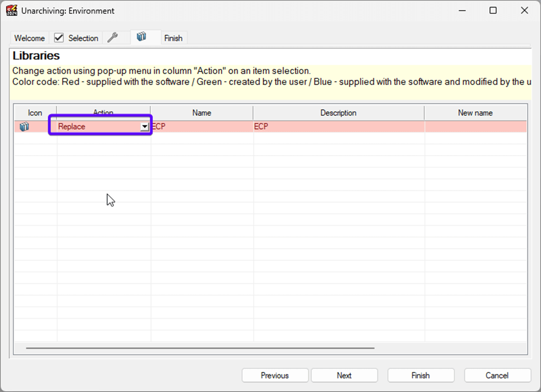This screenshot has width=541, height=392.
Task: Cancel the unarchiving wizard
Action: click(x=497, y=375)
